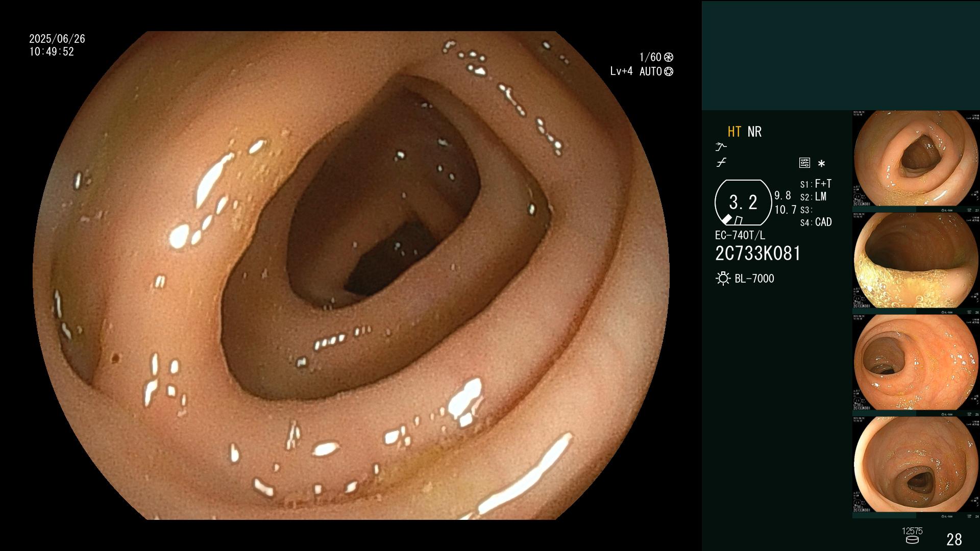
Task: Select the bubbly fluid thumbnail numbered 26
Action: tap(916, 263)
